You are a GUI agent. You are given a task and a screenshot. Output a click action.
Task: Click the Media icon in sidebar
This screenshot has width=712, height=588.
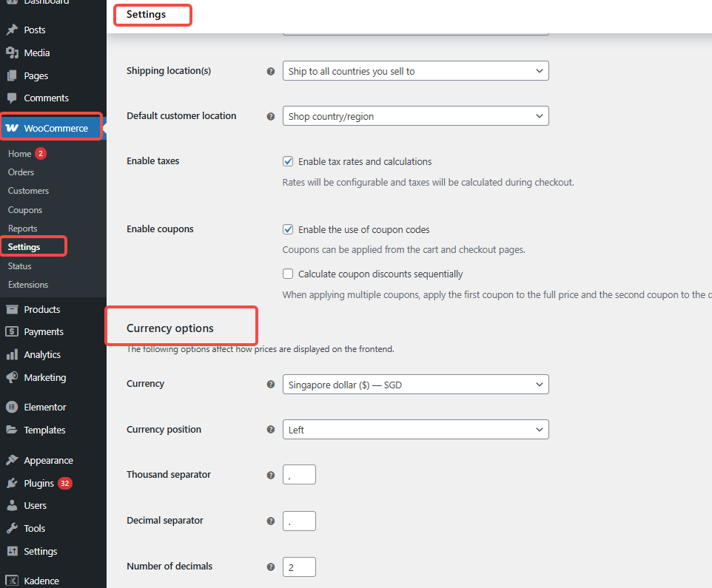pos(12,53)
